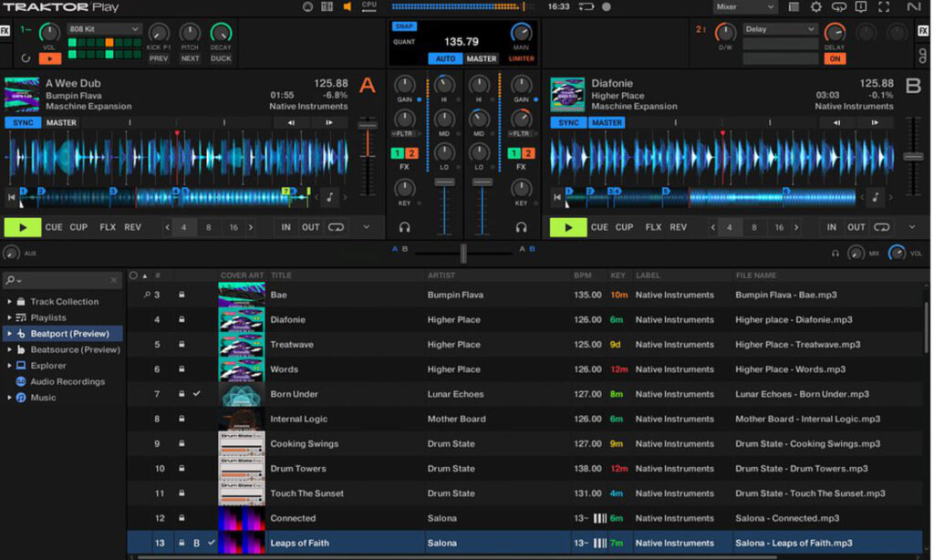Skip to track start on Deck A
Screen dimensions: 934x560
pos(12,196)
